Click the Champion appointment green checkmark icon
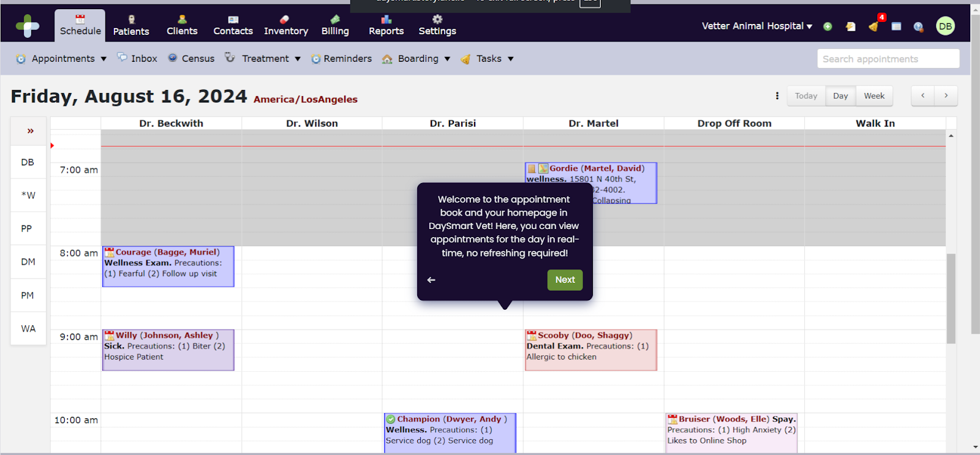This screenshot has height=455, width=980. [x=391, y=419]
